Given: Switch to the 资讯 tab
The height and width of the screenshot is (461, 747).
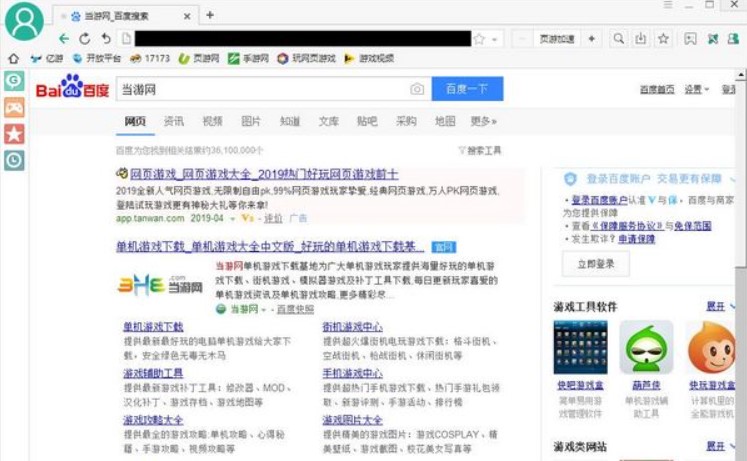Looking at the screenshot, I should coord(173,121).
